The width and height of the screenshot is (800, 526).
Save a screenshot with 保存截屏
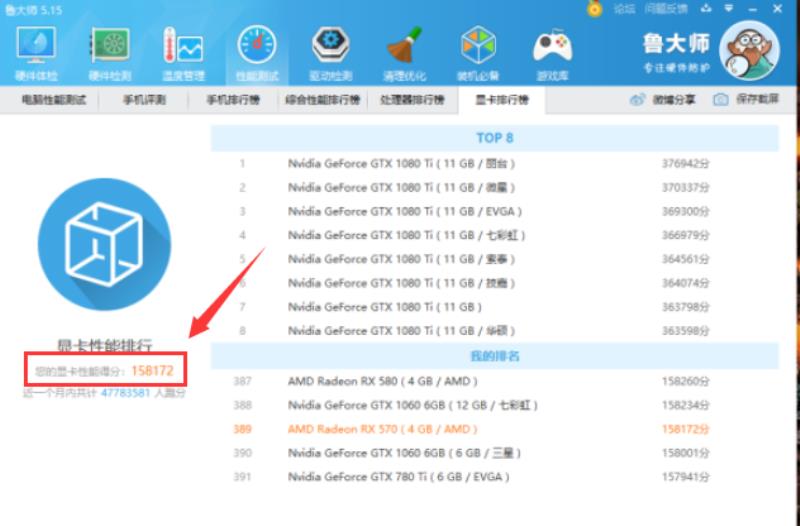(x=746, y=99)
